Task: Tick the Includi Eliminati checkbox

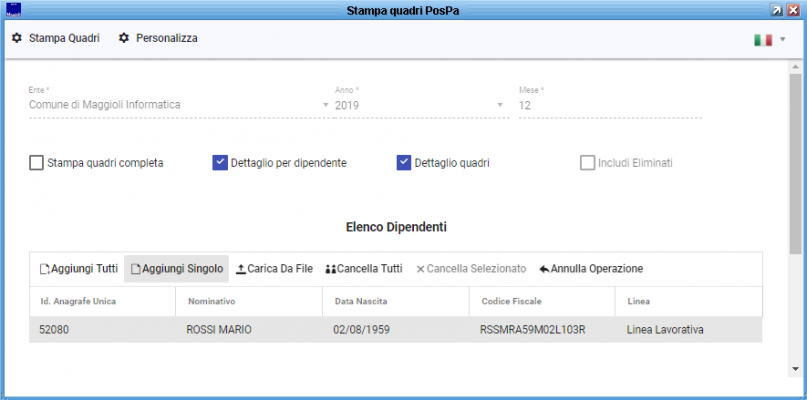Action: [587, 163]
